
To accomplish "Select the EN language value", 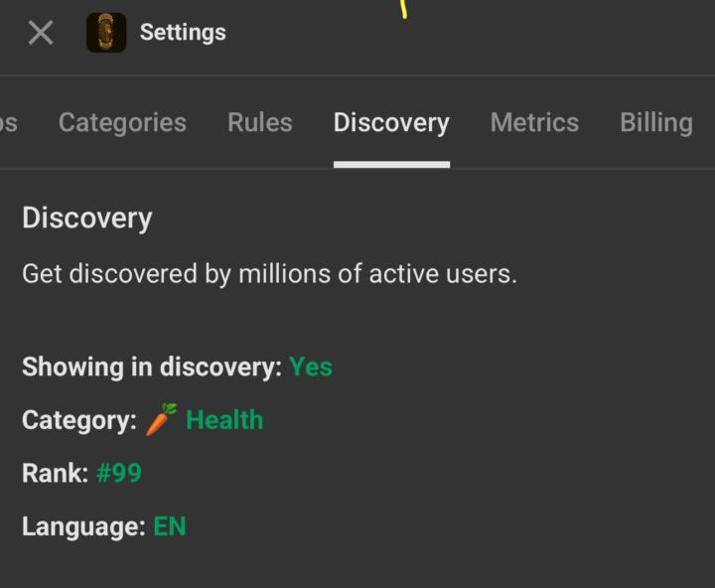I will 170,526.
